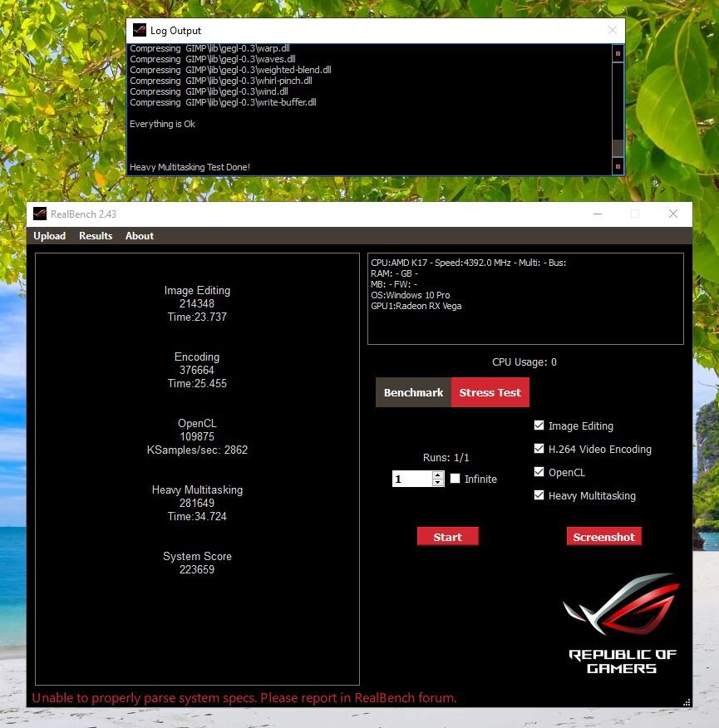This screenshot has height=728, width=719.
Task: Click the disabled maximize button of RealBench
Action: pos(635,214)
